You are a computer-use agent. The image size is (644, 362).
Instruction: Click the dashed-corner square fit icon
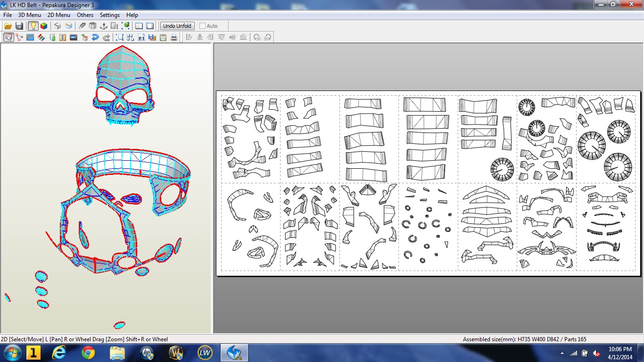(x=120, y=37)
